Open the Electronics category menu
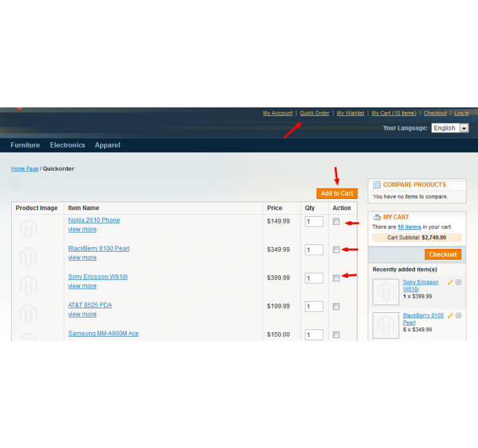 (67, 145)
